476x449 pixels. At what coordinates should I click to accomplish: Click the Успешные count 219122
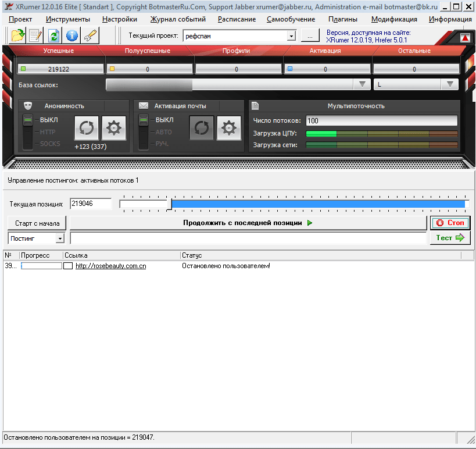pyautogui.click(x=59, y=69)
